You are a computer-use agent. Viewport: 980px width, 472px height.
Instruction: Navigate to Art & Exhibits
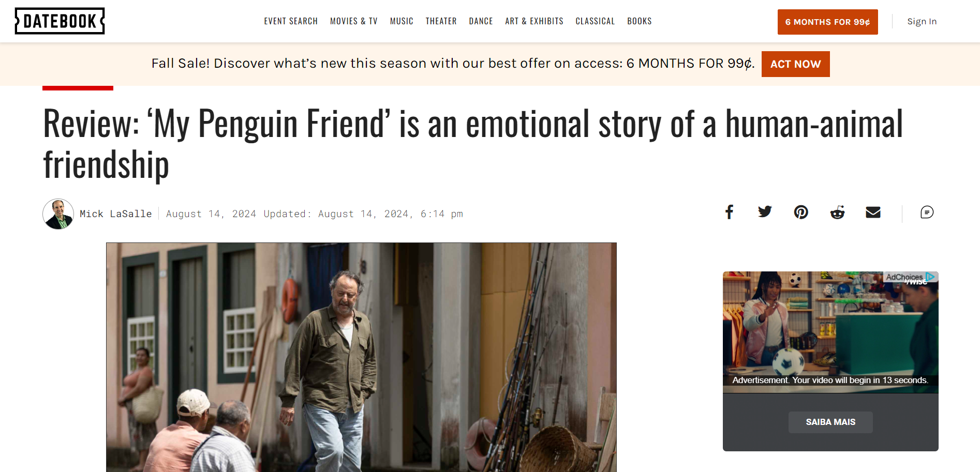[x=534, y=21]
